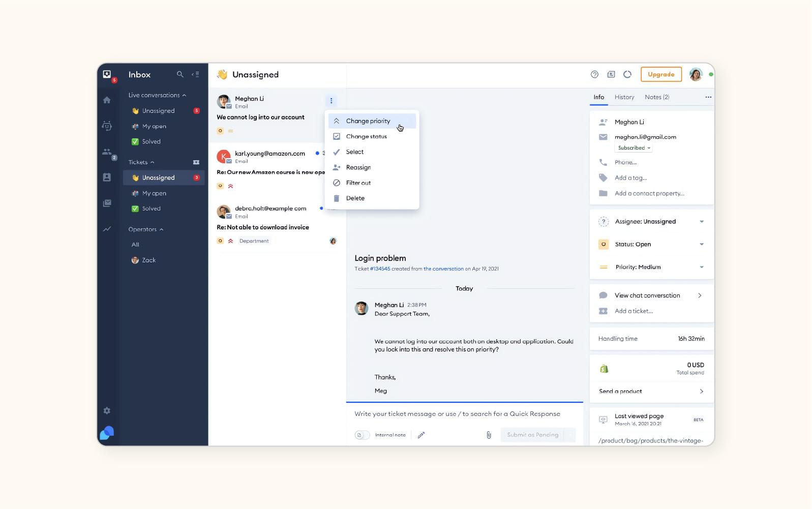Expand View chat conversation arrow

(x=700, y=295)
